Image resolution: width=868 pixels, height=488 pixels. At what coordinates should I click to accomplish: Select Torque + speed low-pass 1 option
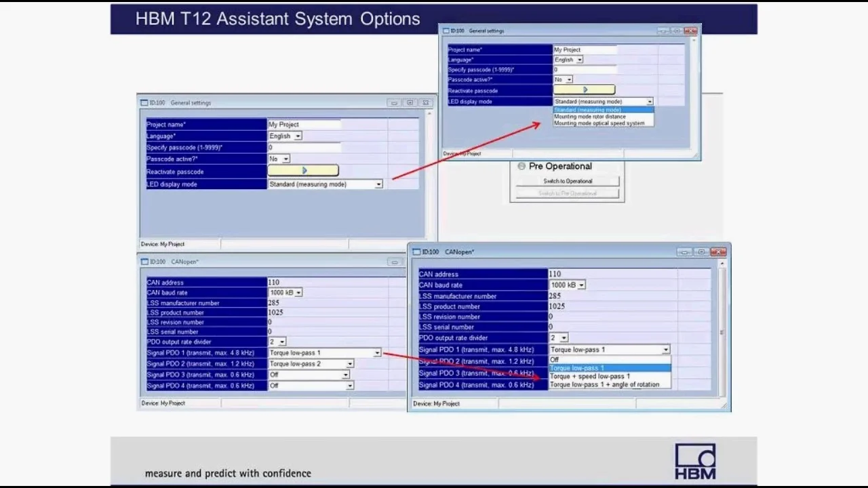click(589, 376)
